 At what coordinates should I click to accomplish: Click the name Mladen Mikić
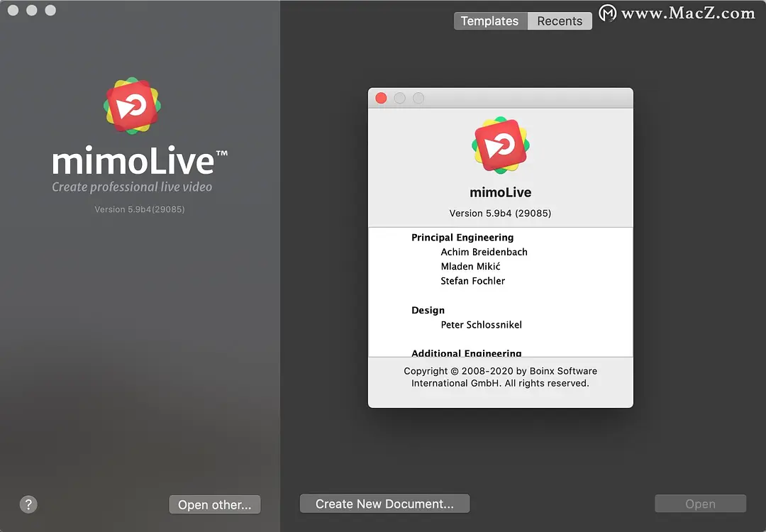(x=470, y=266)
